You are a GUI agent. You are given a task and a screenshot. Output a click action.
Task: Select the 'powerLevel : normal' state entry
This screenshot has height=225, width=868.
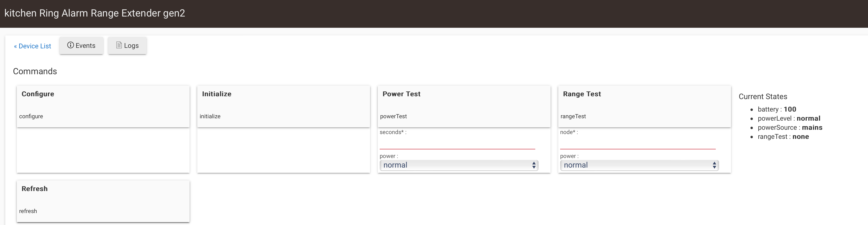pos(789,118)
